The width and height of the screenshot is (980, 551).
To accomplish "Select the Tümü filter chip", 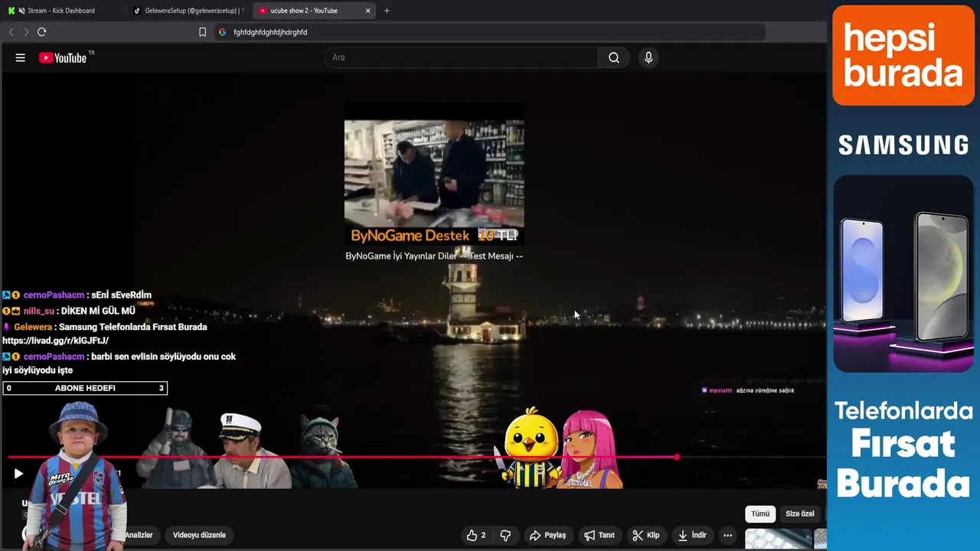I will point(759,514).
